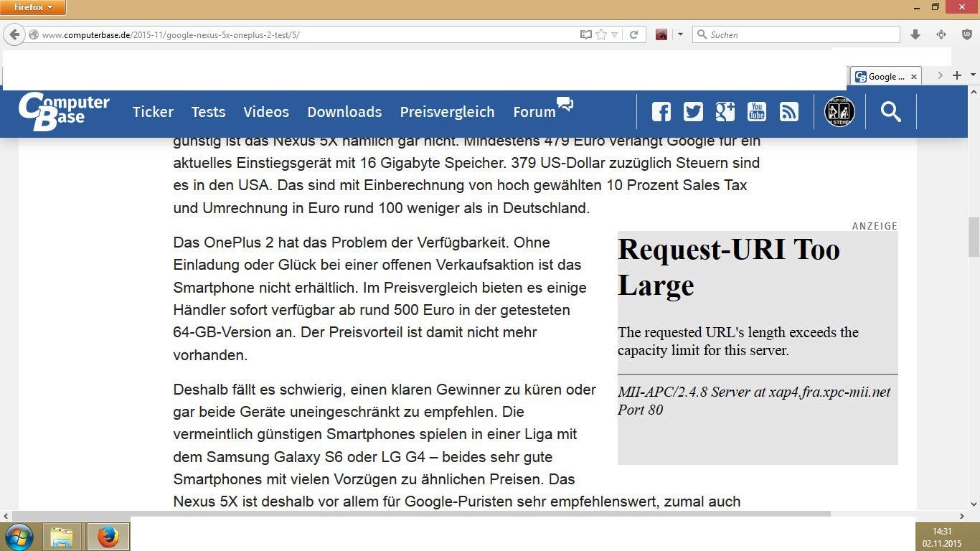Image resolution: width=980 pixels, height=551 pixels.
Task: Open the Preisvergleich menu item
Action: pos(447,112)
